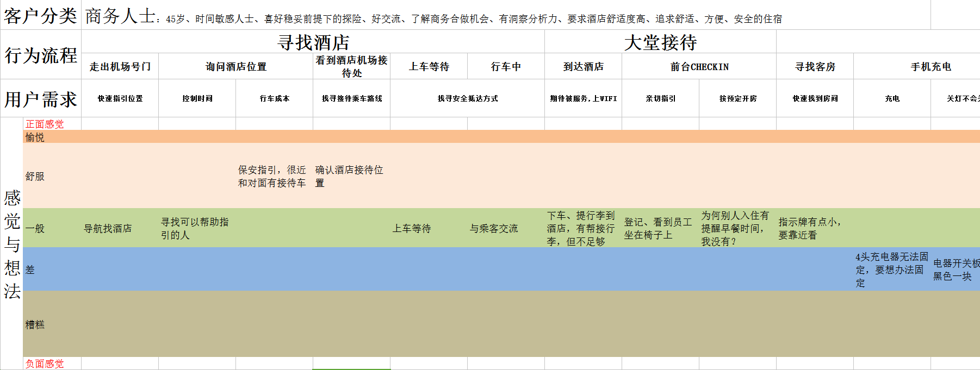The image size is (980, 370).
Task: Click the red 正面感觉 label
Action: (45, 124)
